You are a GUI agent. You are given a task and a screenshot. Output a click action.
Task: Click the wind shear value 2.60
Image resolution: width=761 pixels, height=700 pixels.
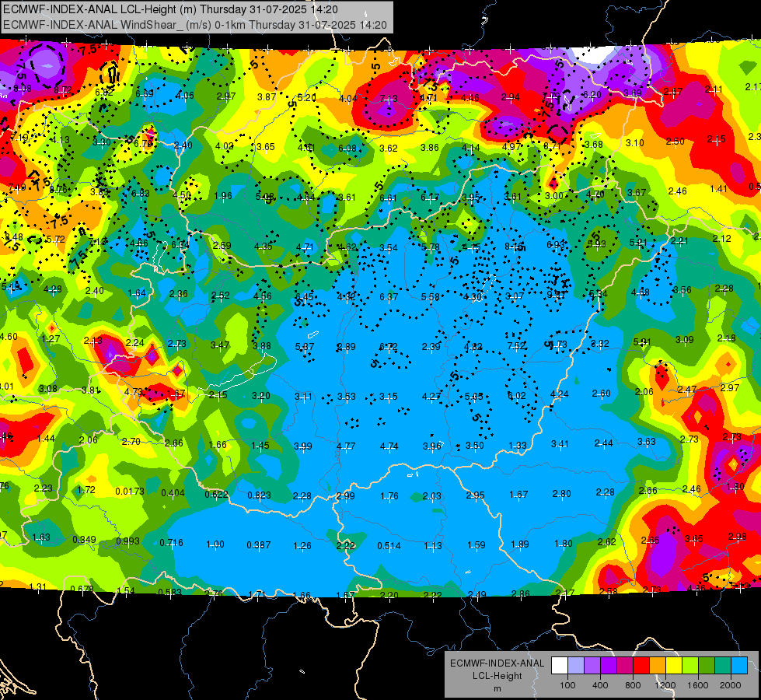[x=602, y=393]
